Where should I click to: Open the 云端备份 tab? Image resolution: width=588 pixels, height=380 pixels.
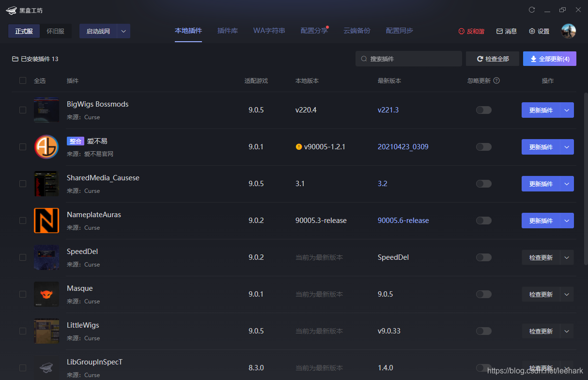(357, 31)
